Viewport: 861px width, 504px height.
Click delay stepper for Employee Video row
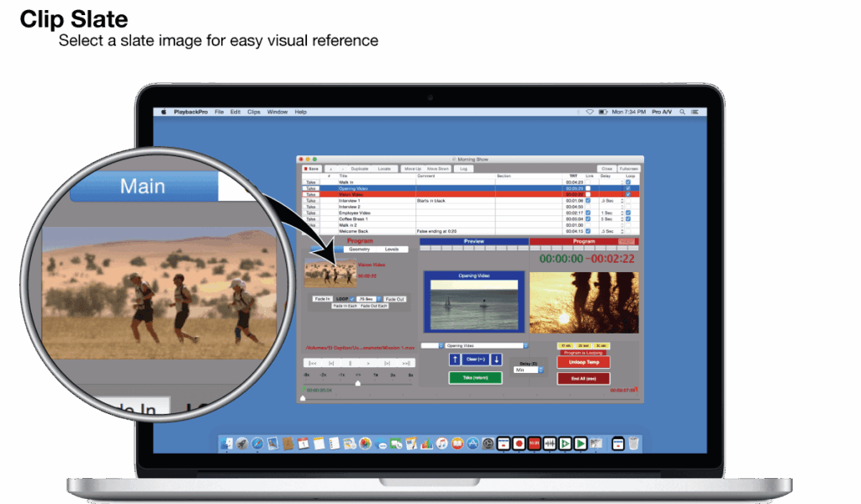tap(622, 213)
